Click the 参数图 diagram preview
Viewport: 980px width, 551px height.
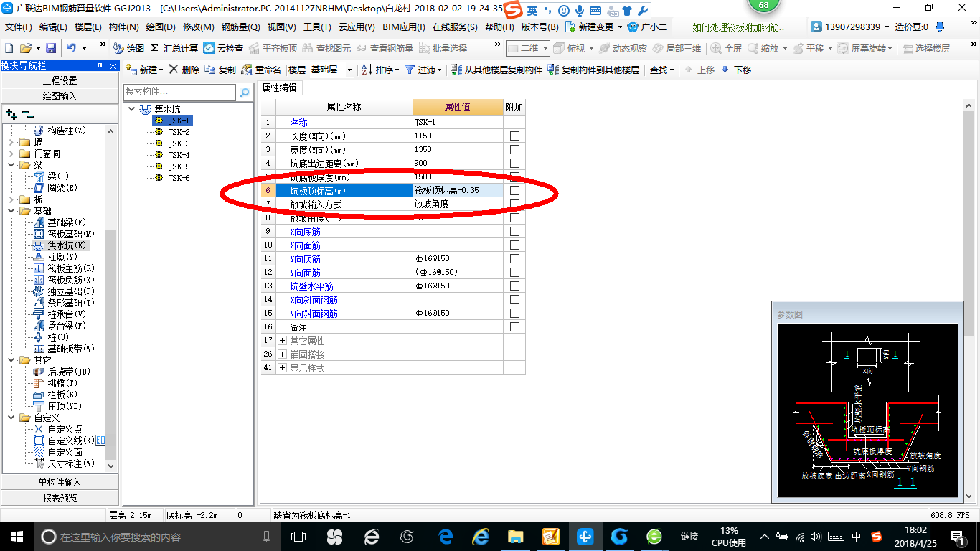[x=867, y=410]
